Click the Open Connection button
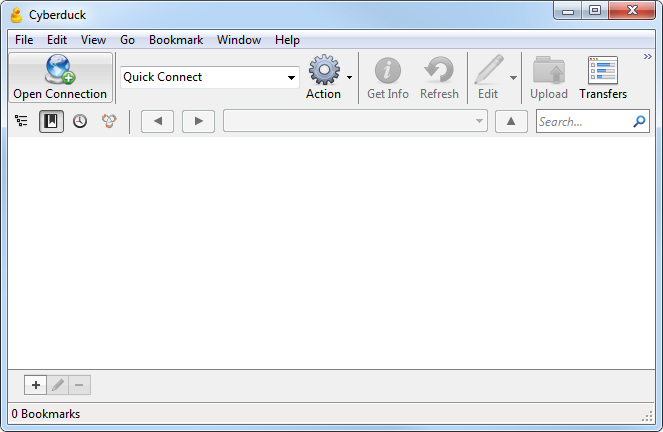Screen dimensions: 663x432 point(60,78)
